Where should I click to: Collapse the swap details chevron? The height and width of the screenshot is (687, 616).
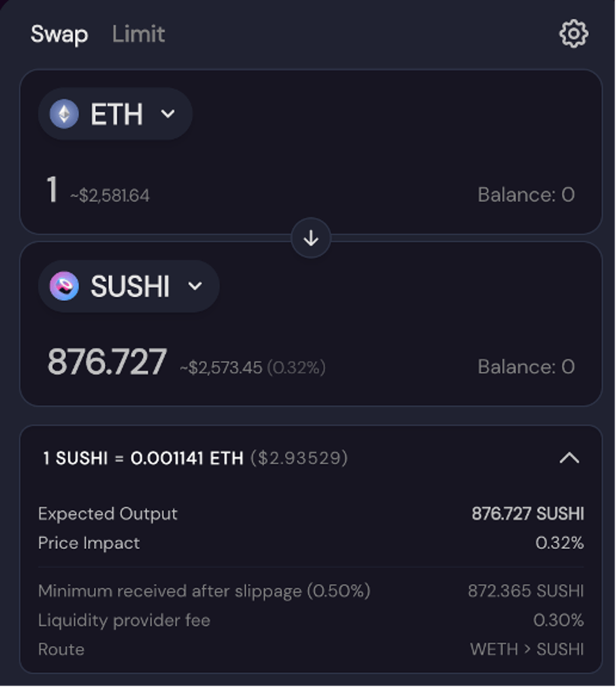click(x=569, y=458)
